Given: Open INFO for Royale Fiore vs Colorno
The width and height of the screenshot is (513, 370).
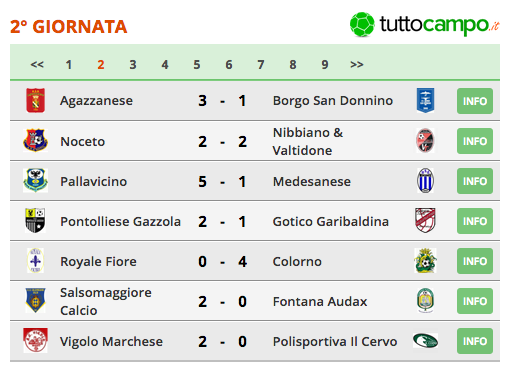Looking at the screenshot, I should point(475,261).
